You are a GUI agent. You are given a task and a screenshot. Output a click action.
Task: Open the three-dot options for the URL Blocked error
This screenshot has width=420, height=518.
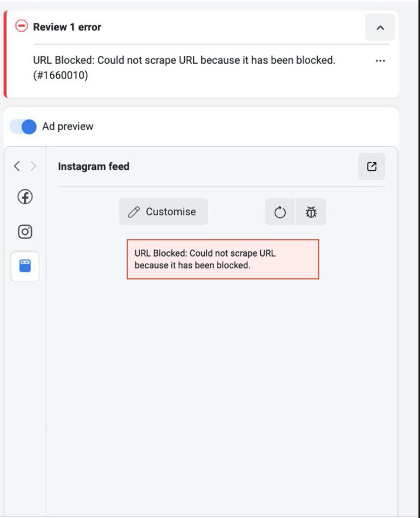click(380, 61)
